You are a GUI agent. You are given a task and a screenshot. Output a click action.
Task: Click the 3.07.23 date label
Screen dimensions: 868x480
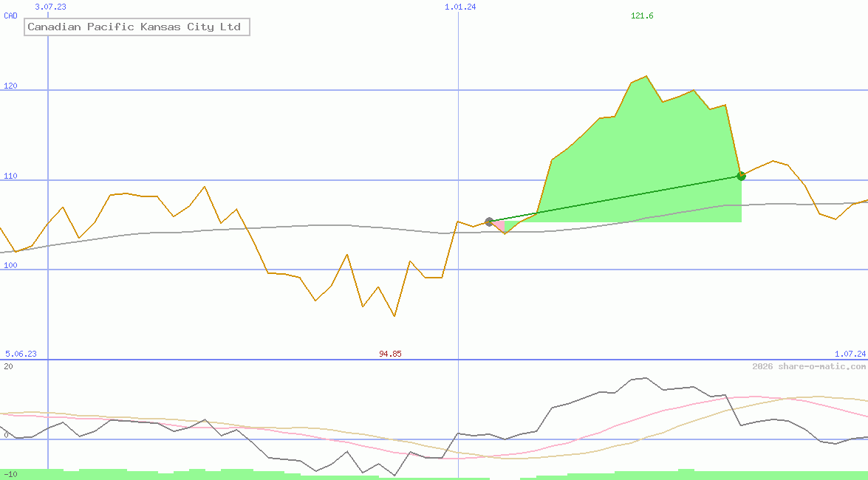pos(50,7)
